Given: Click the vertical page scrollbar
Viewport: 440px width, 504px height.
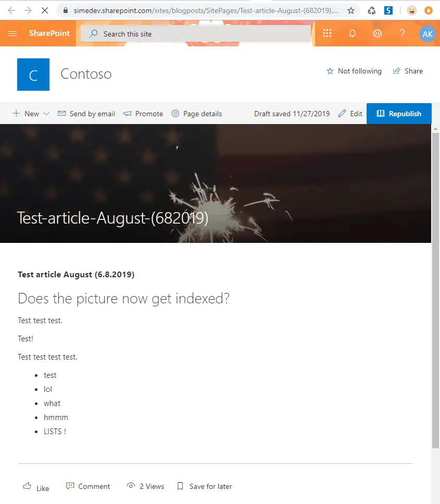Looking at the screenshot, I should click(436, 287).
